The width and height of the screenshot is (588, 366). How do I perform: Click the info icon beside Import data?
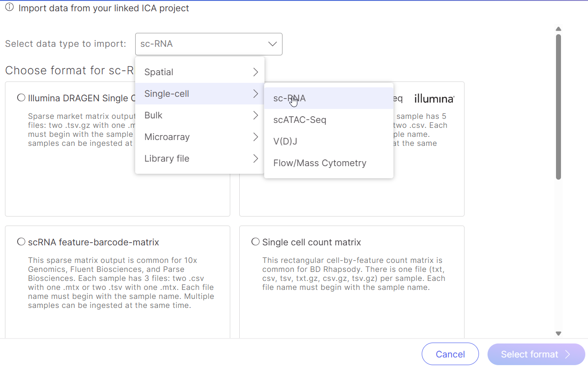coord(9,8)
